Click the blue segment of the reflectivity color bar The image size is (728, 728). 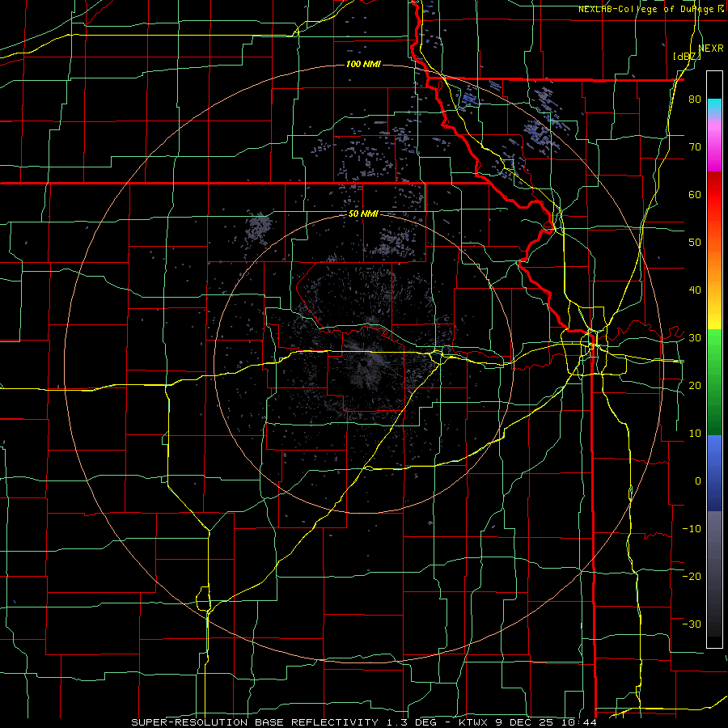pyautogui.click(x=714, y=473)
